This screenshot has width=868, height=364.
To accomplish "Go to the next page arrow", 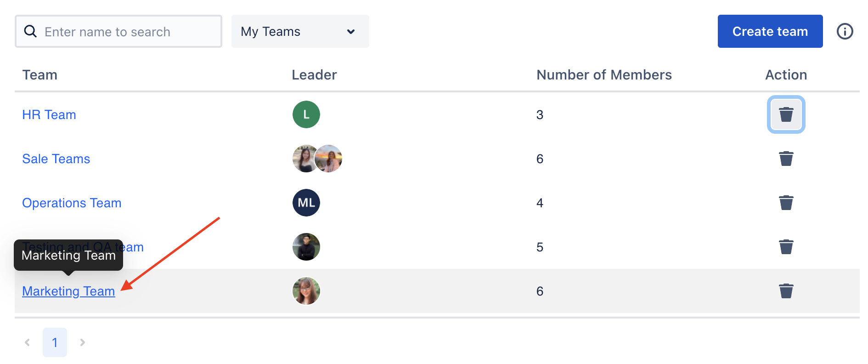I will pyautogui.click(x=82, y=342).
